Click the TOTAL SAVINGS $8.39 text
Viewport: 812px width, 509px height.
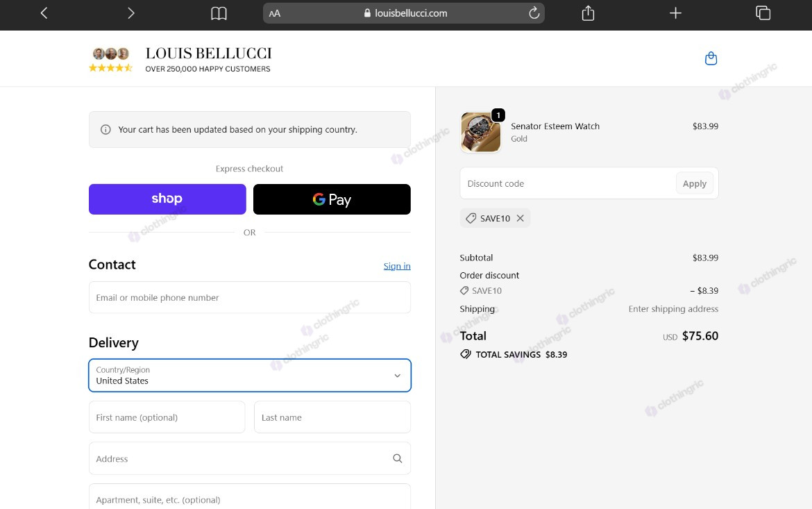(x=521, y=355)
